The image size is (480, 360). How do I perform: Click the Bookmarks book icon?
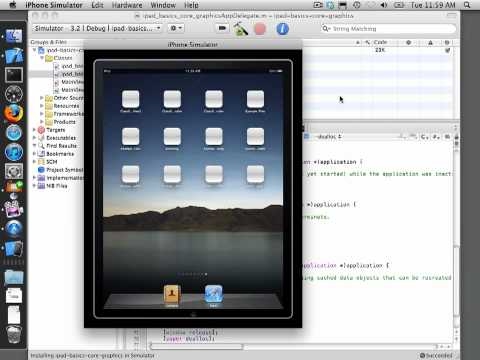point(41,154)
